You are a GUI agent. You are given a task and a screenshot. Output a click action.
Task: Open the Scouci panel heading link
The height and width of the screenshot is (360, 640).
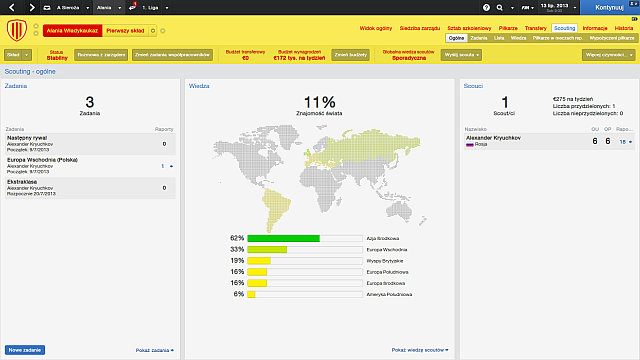pyautogui.click(x=473, y=86)
